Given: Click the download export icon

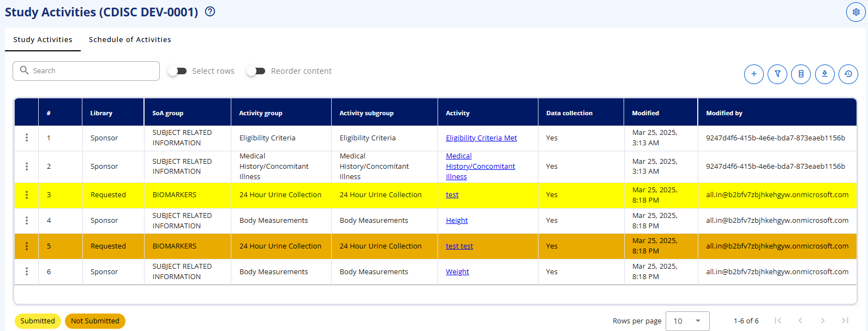Looking at the screenshot, I should coord(825,74).
